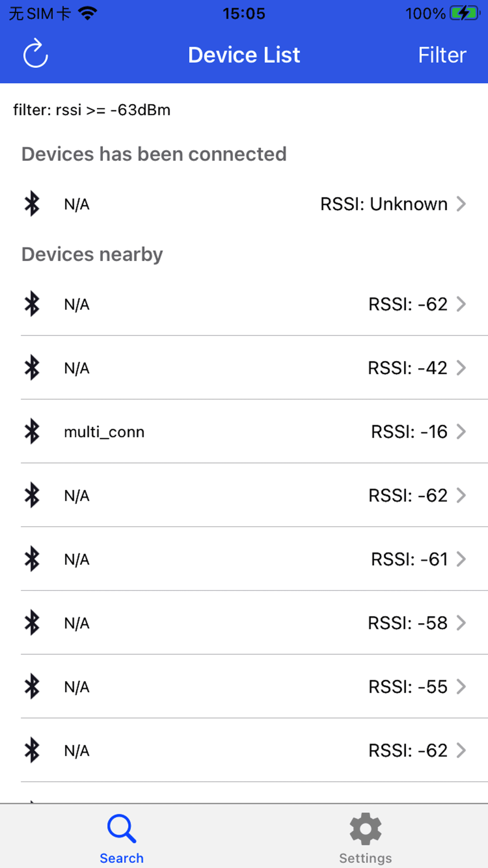Open chevron next to RSSI -42

pyautogui.click(x=461, y=368)
